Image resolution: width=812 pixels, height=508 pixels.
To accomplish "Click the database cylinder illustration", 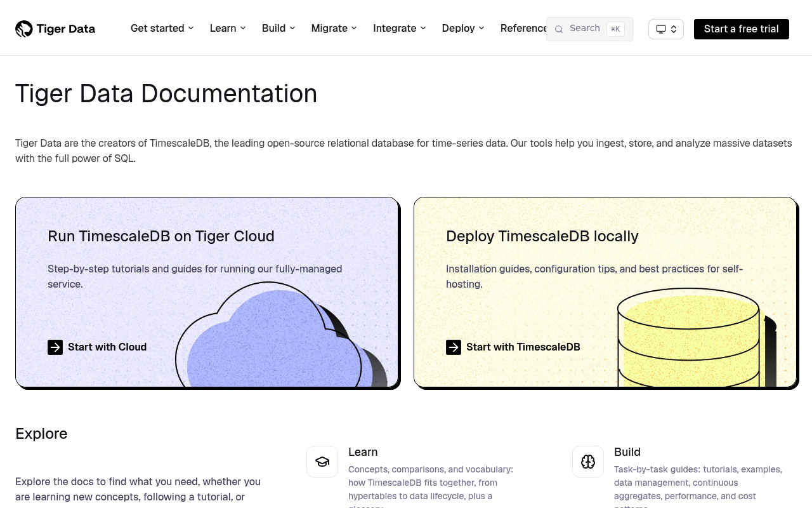I will (696, 338).
